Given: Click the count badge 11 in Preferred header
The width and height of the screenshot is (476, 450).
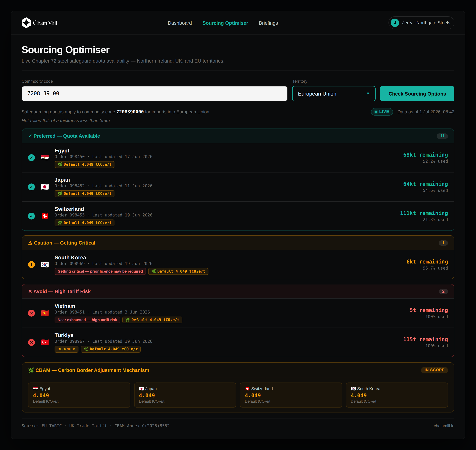Looking at the screenshot, I should coord(442,136).
